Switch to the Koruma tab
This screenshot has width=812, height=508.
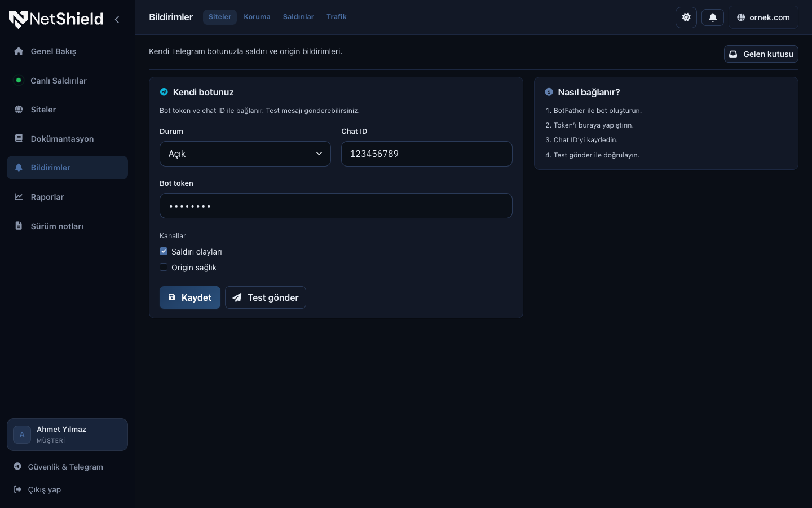257,17
